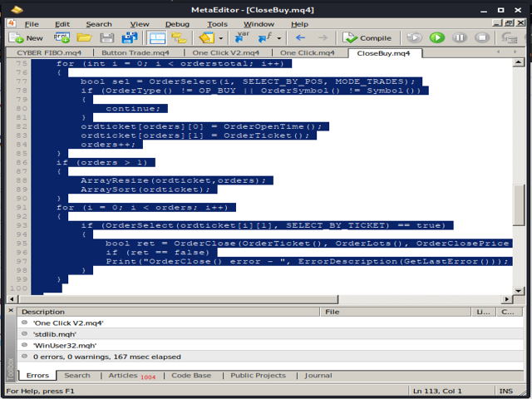Image resolution: width=532 pixels, height=399 pixels.
Task: Pause debugging with pause button
Action: pos(460,37)
